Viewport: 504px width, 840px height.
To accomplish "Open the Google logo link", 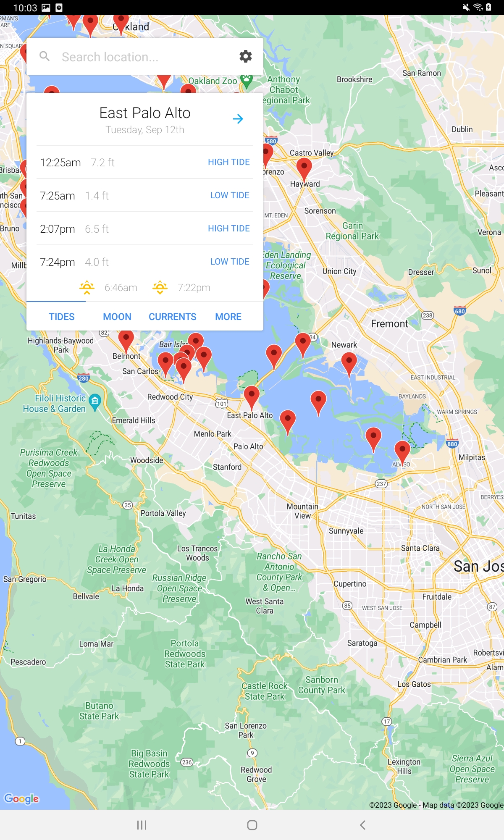I will 21,798.
